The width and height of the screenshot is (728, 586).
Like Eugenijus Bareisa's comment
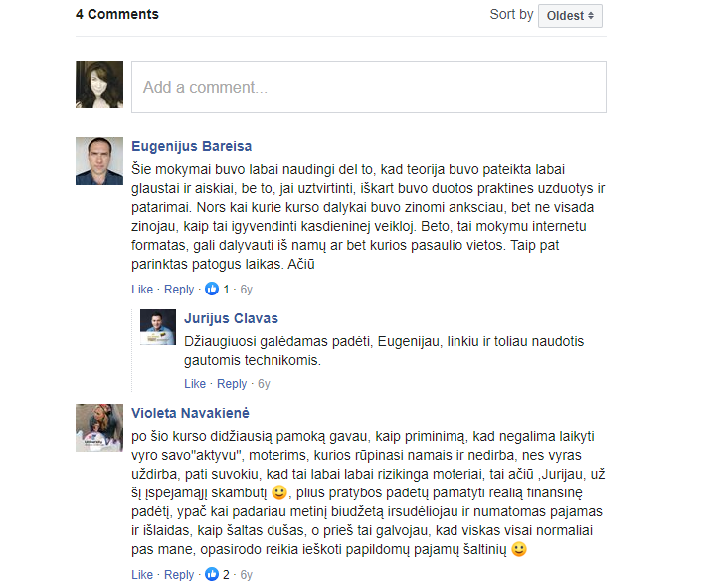pyautogui.click(x=142, y=290)
